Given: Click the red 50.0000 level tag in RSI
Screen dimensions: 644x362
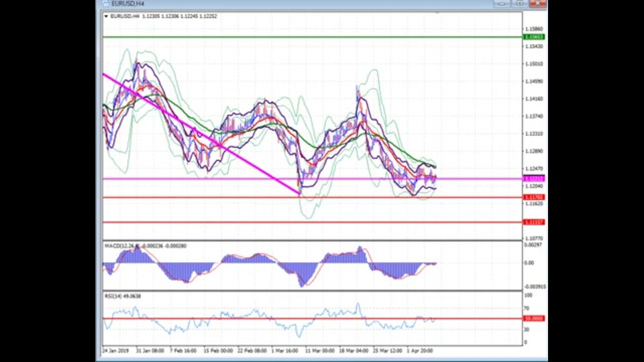Looking at the screenshot, I should click(533, 318).
